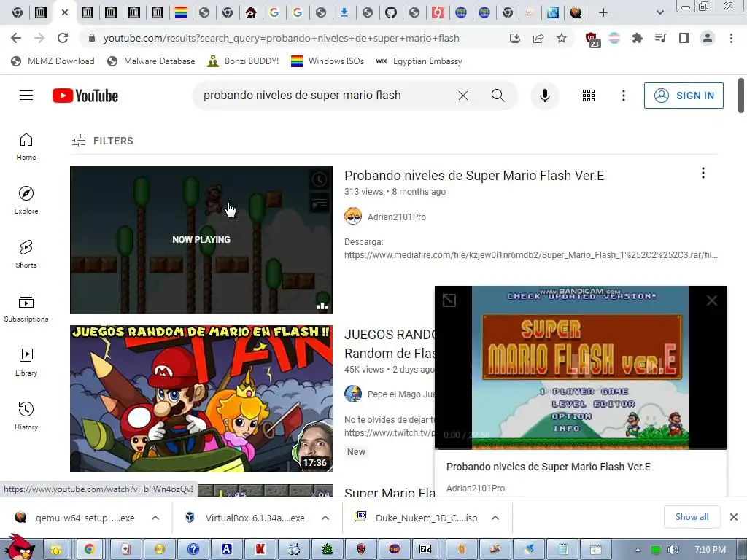Bookmark this page with star
747x560 pixels.
pos(562,38)
